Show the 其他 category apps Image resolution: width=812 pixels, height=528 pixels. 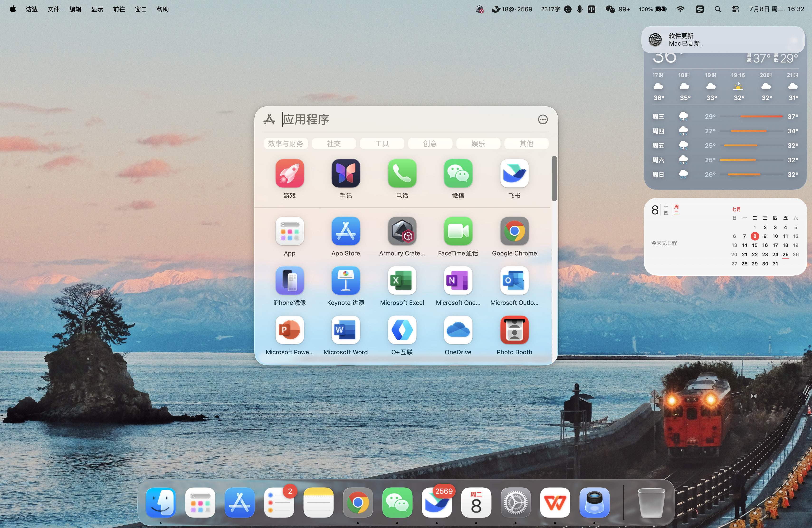point(526,144)
